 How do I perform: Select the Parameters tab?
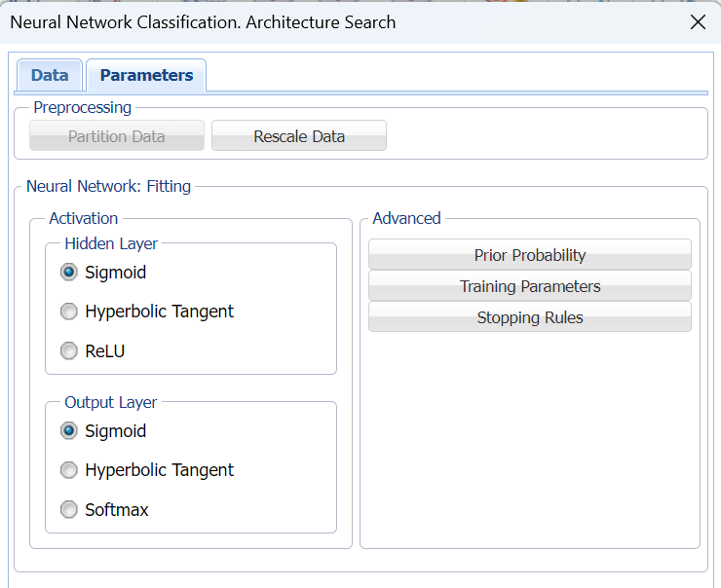click(146, 76)
